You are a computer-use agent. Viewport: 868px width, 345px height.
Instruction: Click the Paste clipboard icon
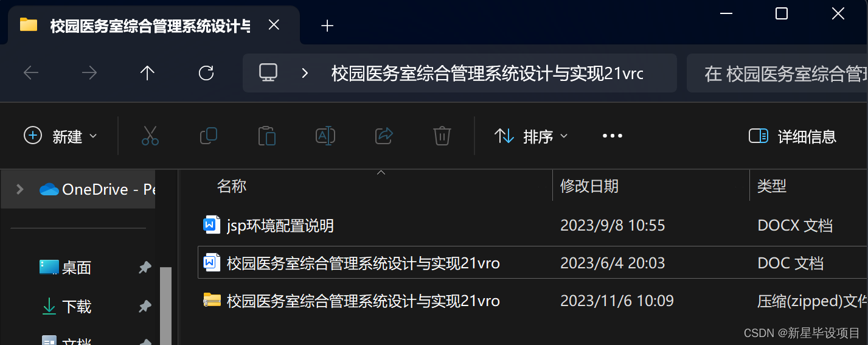point(267,136)
